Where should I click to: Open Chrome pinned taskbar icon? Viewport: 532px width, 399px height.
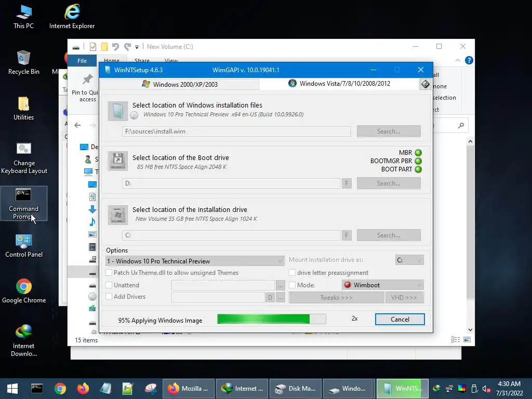pos(60,389)
